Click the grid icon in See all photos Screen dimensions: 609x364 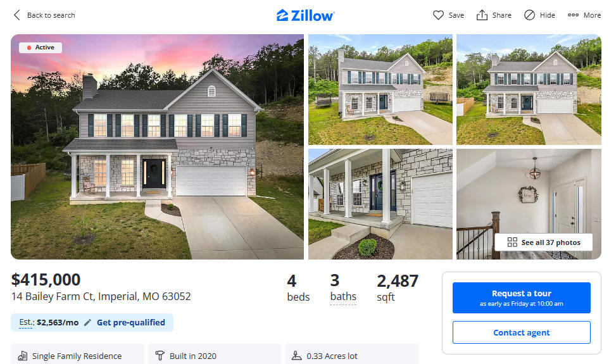pos(512,242)
